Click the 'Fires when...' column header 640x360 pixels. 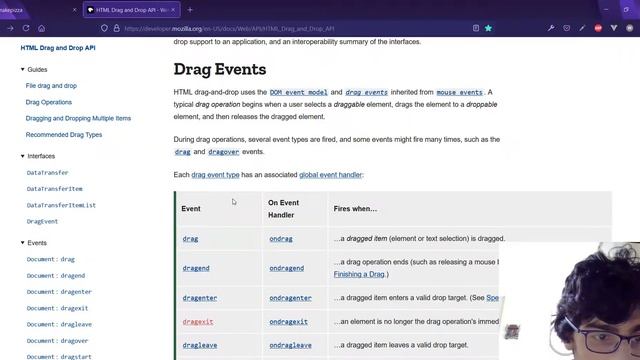coord(355,209)
